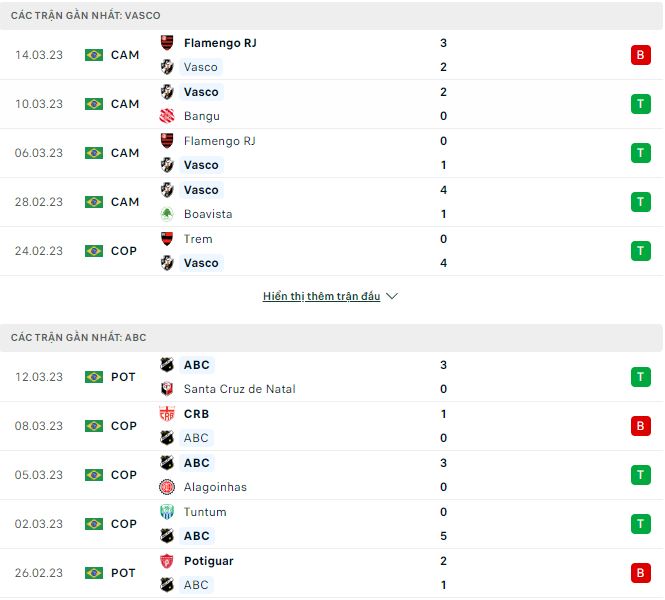Image resolution: width=665 pixels, height=600 pixels.
Task: Click the Flamengo RJ crest in 14.03.23 match
Action: [x=167, y=43]
